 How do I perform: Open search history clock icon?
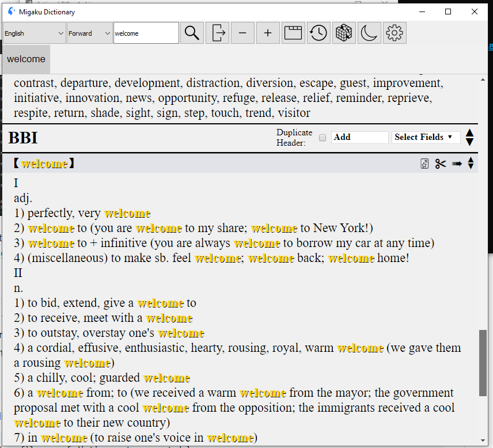point(318,33)
